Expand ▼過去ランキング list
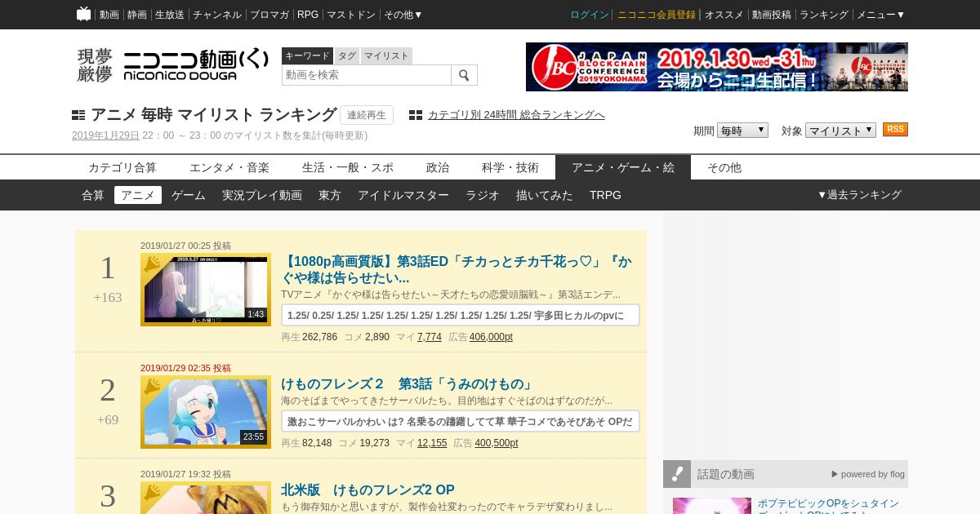The width and height of the screenshot is (980, 514). 859,195
